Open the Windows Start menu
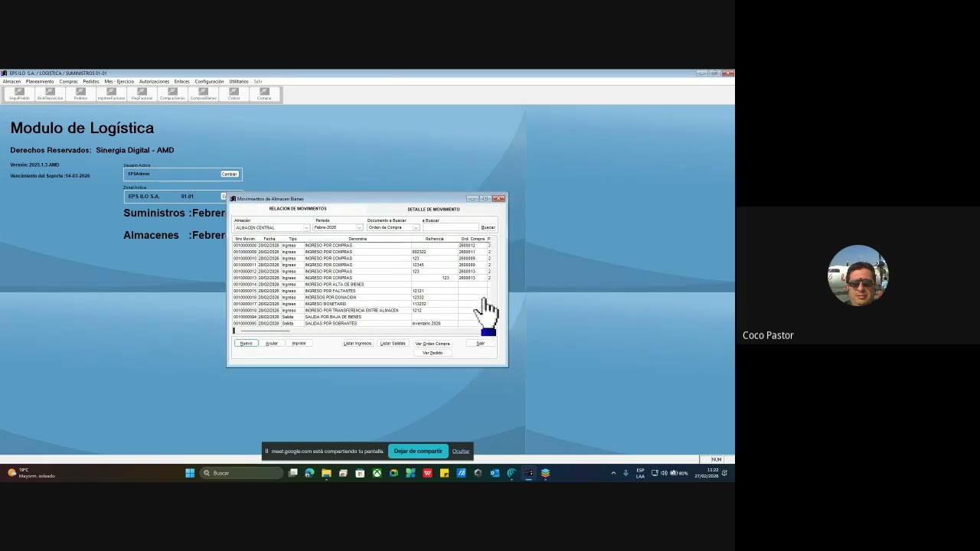This screenshot has height=551, width=980. tap(190, 473)
